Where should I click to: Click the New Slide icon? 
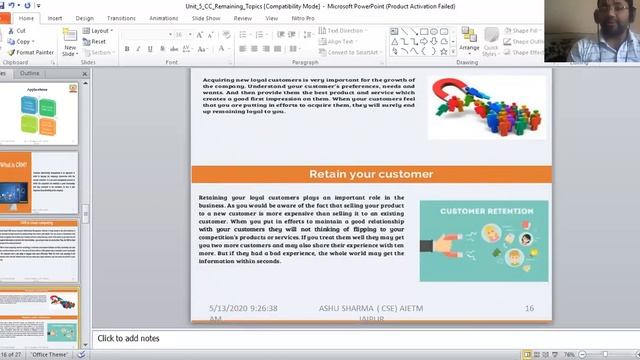(x=70, y=35)
